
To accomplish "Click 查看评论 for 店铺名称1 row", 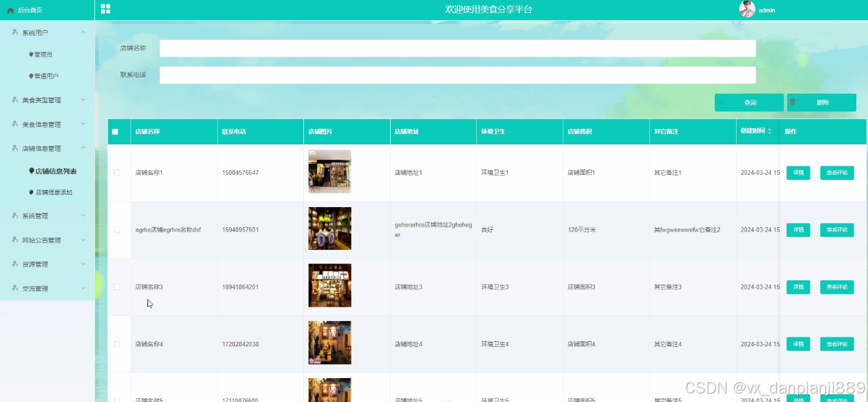I will pos(837,173).
